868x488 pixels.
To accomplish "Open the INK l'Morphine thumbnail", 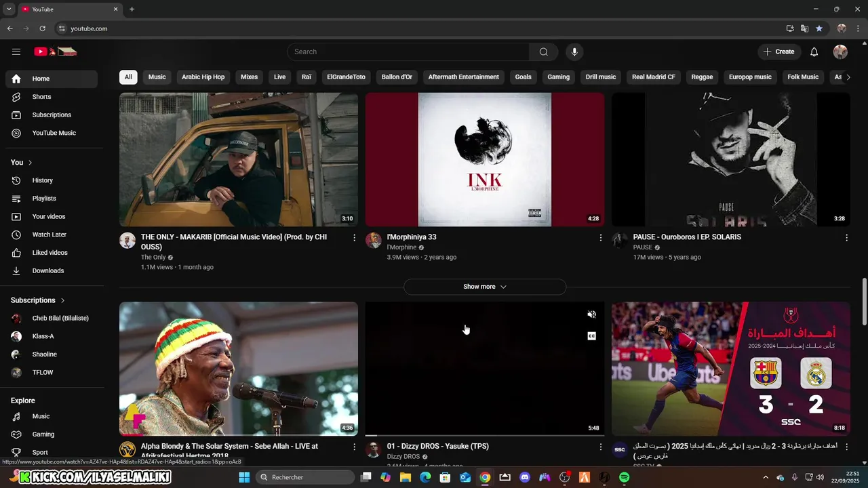I will [x=485, y=159].
